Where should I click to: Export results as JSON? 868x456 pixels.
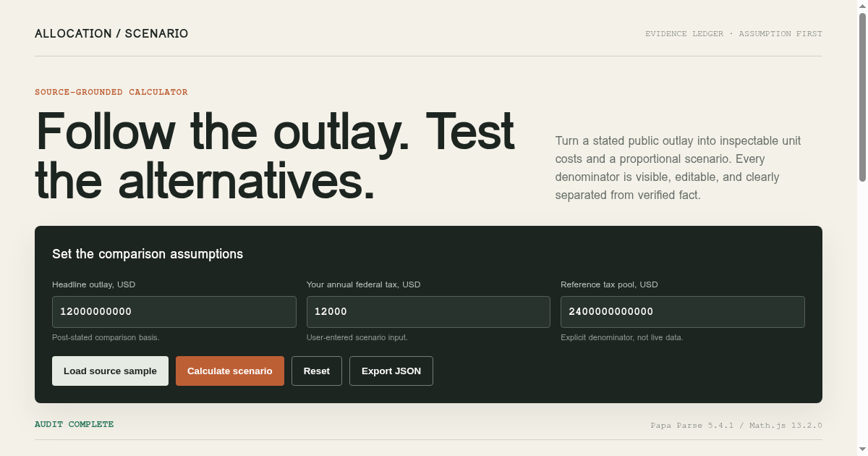[391, 371]
